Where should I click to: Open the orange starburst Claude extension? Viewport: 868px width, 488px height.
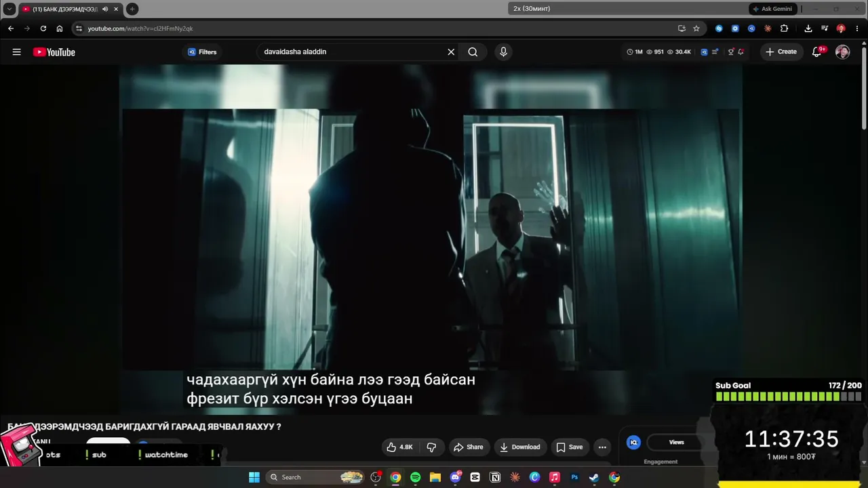(768, 28)
